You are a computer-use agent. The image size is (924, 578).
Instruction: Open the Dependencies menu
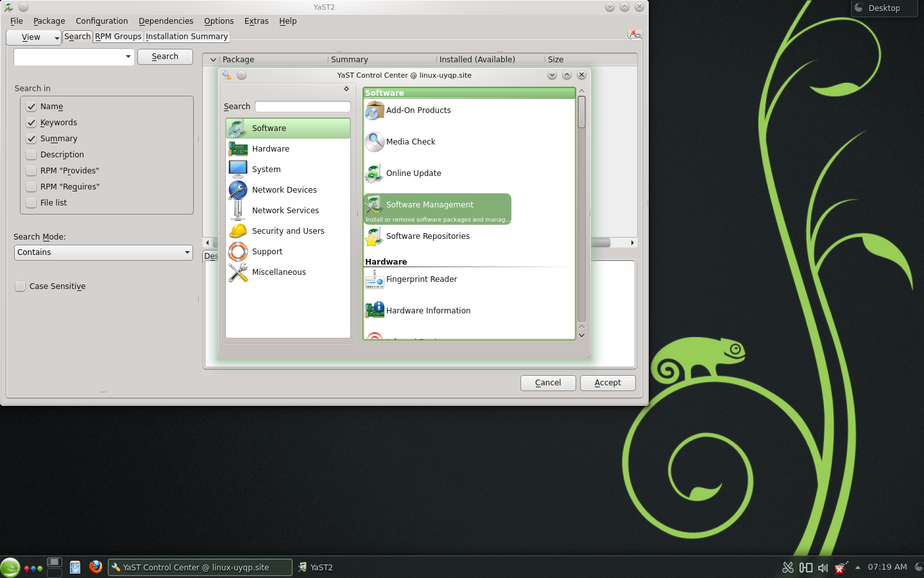166,21
